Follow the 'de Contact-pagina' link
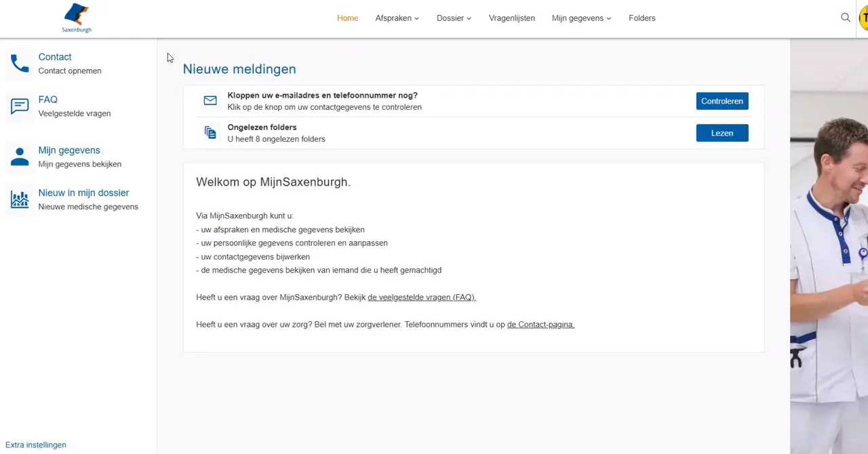This screenshot has height=454, width=868. coord(540,325)
